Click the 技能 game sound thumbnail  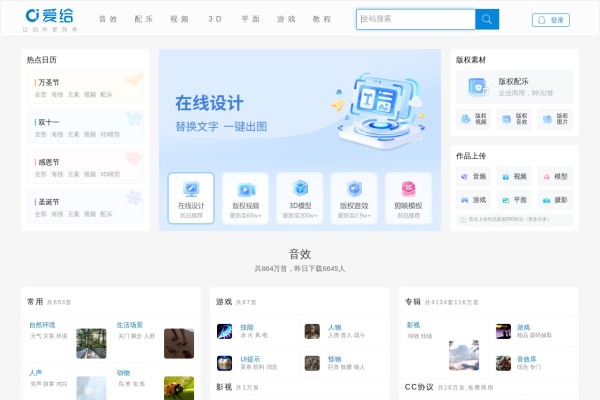(225, 331)
